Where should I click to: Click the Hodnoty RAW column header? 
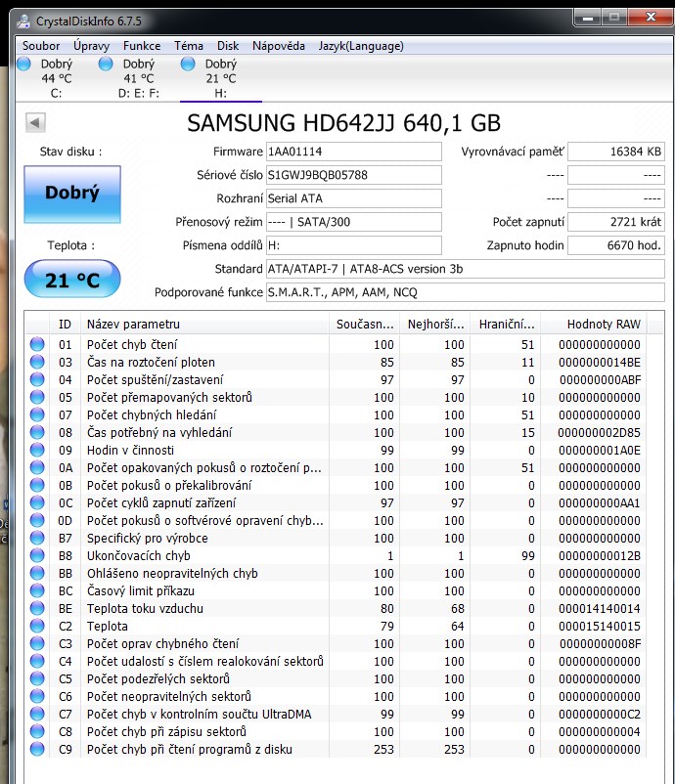604,324
